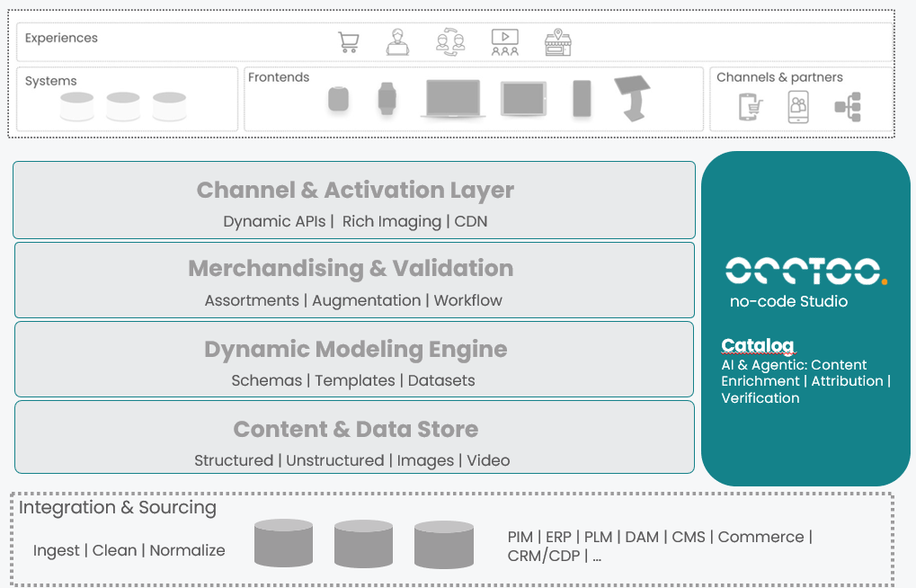The height and width of the screenshot is (588, 916).
Task: Click the Rich Imaging text
Action: pyautogui.click(x=392, y=221)
